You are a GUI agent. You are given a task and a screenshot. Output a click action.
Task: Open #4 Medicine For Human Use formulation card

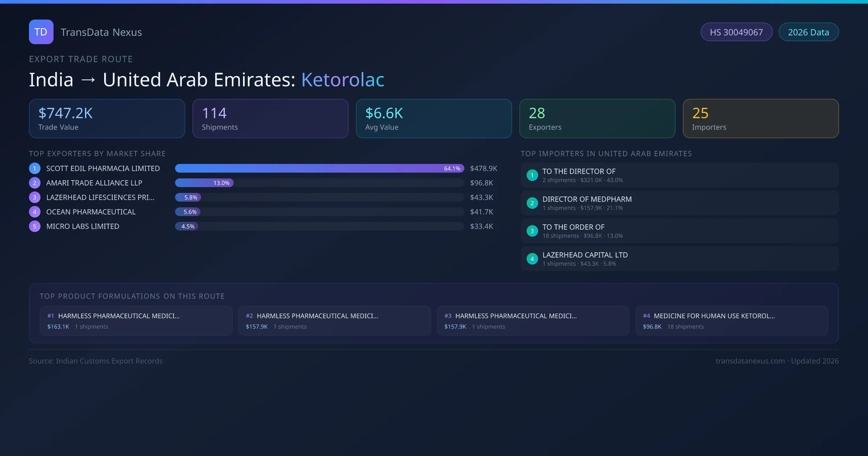(x=731, y=321)
